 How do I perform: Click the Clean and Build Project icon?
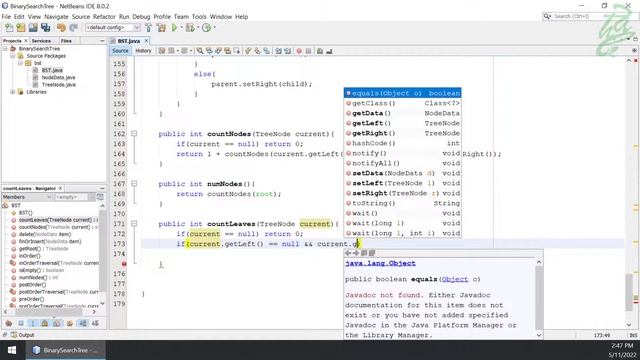(x=161, y=28)
